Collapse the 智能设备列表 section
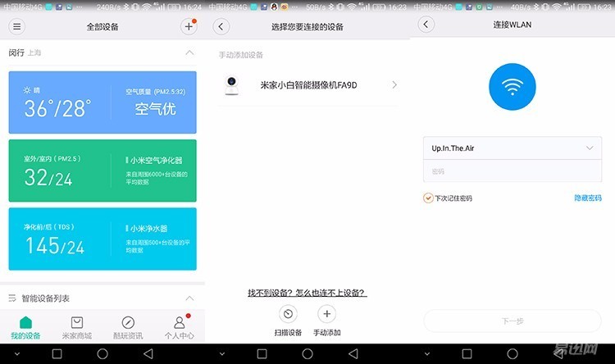The height and width of the screenshot is (364, 615). coord(189,298)
